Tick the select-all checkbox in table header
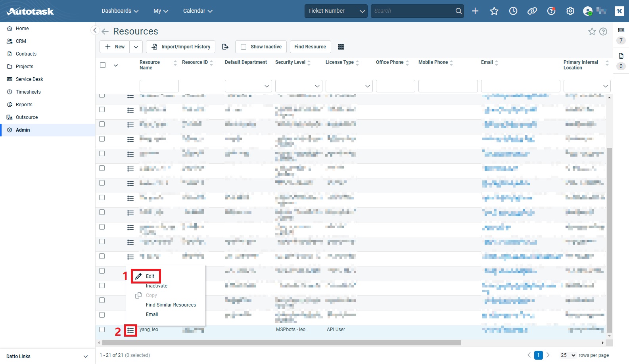This screenshot has height=364, width=629. click(x=103, y=65)
